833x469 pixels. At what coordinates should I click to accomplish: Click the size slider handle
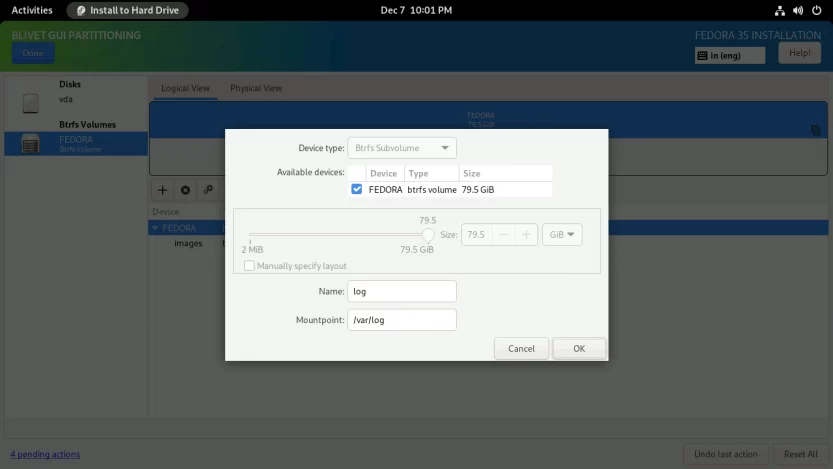[428, 234]
